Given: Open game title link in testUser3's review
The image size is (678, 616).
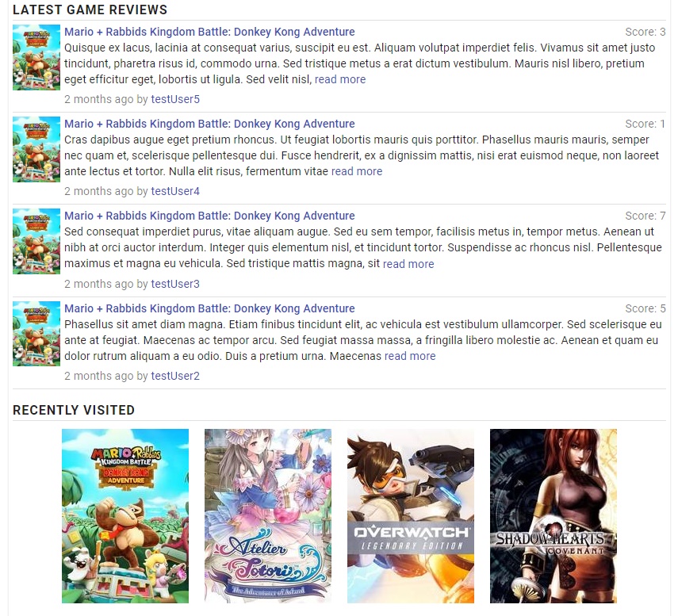Looking at the screenshot, I should [209, 216].
